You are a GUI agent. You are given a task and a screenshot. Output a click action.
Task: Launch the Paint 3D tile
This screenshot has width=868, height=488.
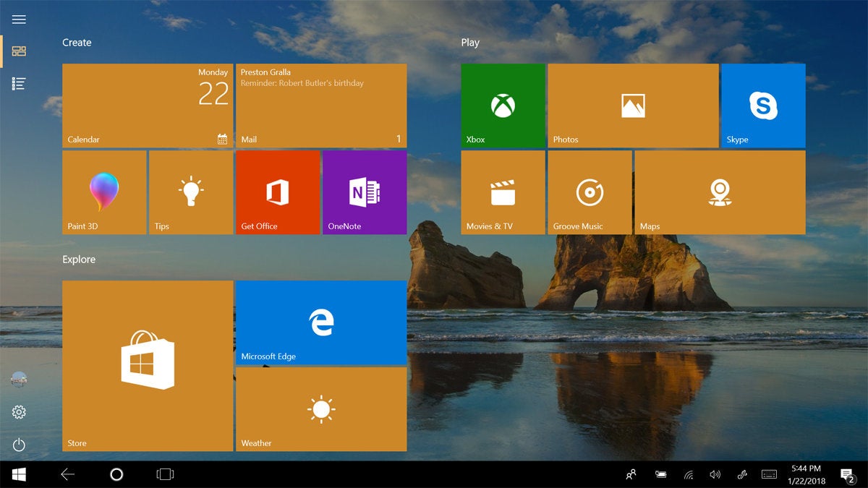(104, 192)
